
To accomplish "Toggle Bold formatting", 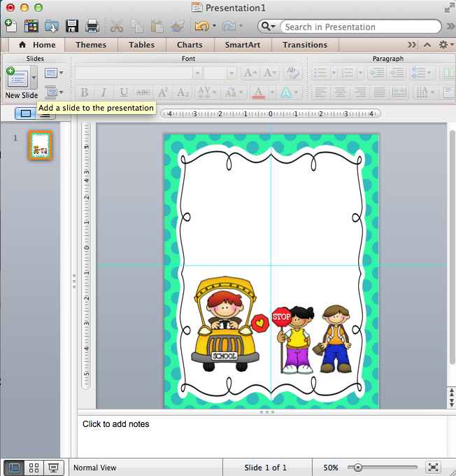I will pyautogui.click(x=85, y=92).
